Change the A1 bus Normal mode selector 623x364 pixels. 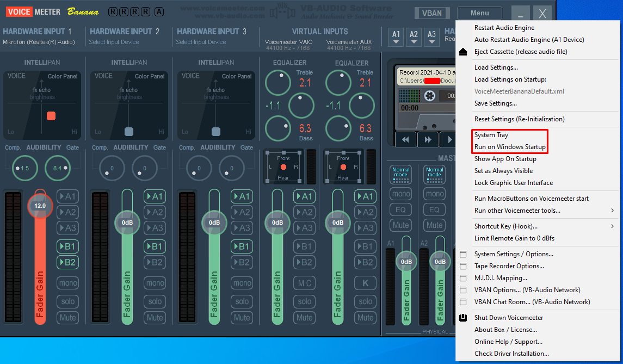point(401,175)
